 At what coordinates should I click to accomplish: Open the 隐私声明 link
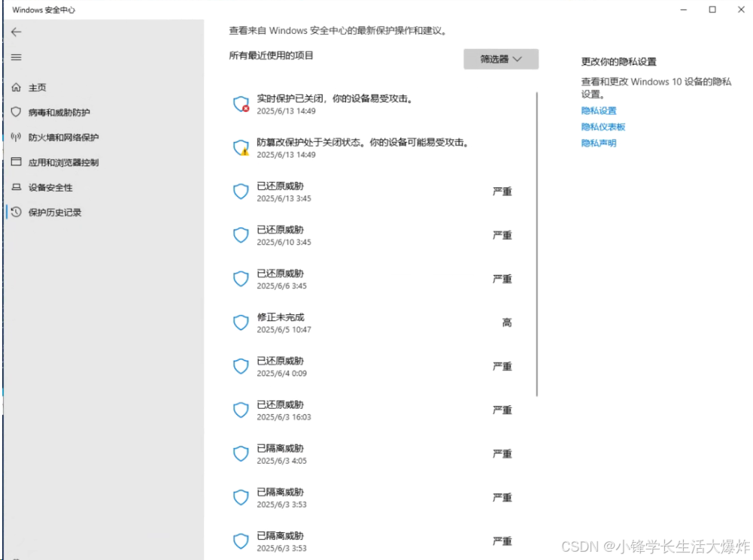(599, 143)
